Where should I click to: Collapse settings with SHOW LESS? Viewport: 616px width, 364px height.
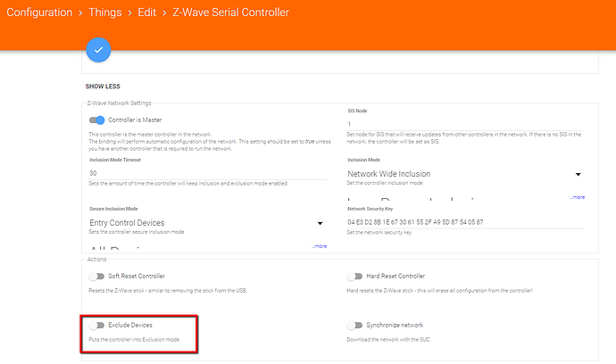tap(103, 87)
